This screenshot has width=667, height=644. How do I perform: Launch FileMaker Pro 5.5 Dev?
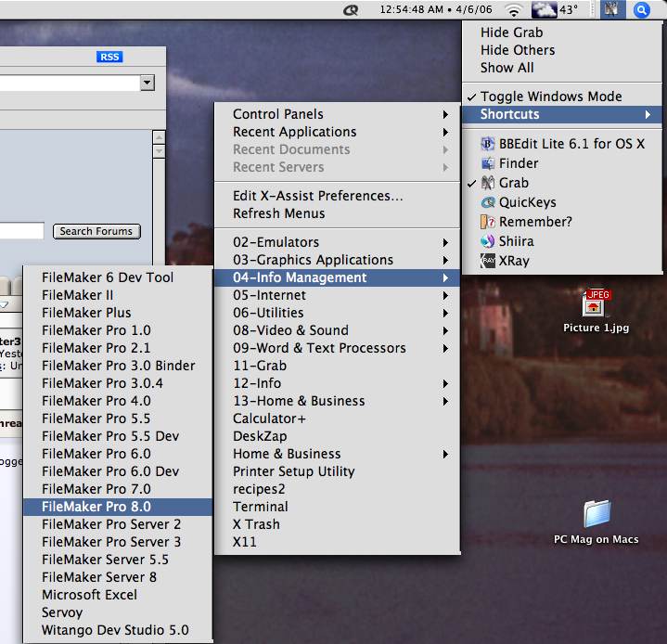pos(118,436)
